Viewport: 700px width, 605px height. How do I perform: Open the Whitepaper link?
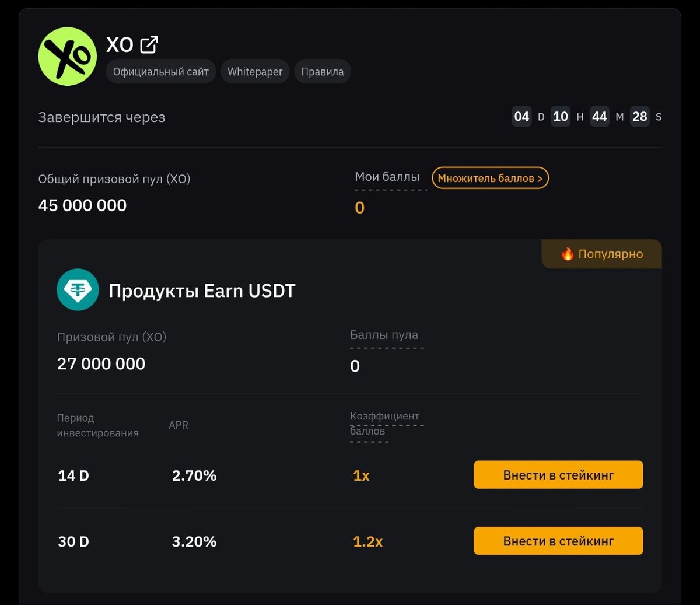point(255,72)
